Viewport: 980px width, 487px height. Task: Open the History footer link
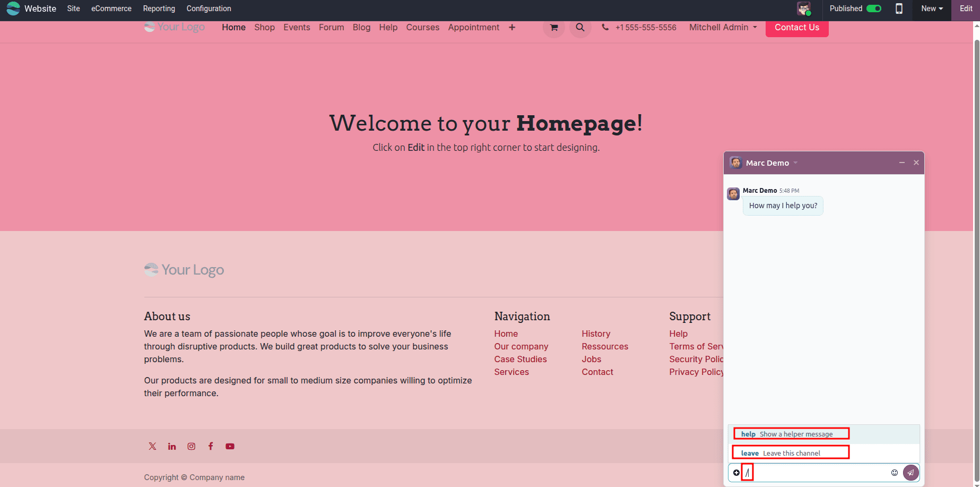pyautogui.click(x=596, y=334)
